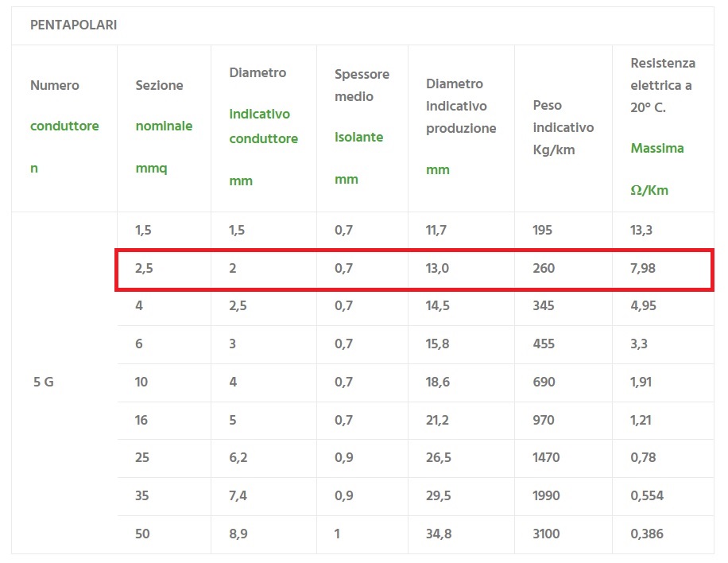Select the "Spessore medio isolante" column header
Screen dimensions: 728x563
coord(362,127)
